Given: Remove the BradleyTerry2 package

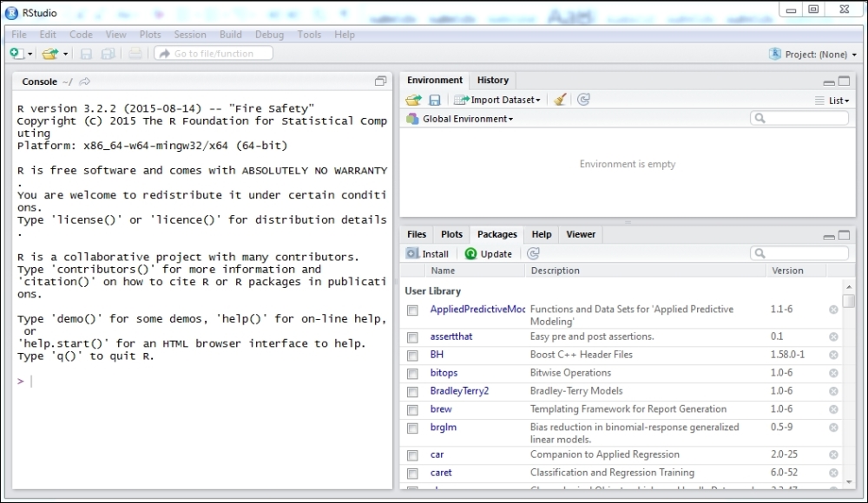Looking at the screenshot, I should (833, 391).
